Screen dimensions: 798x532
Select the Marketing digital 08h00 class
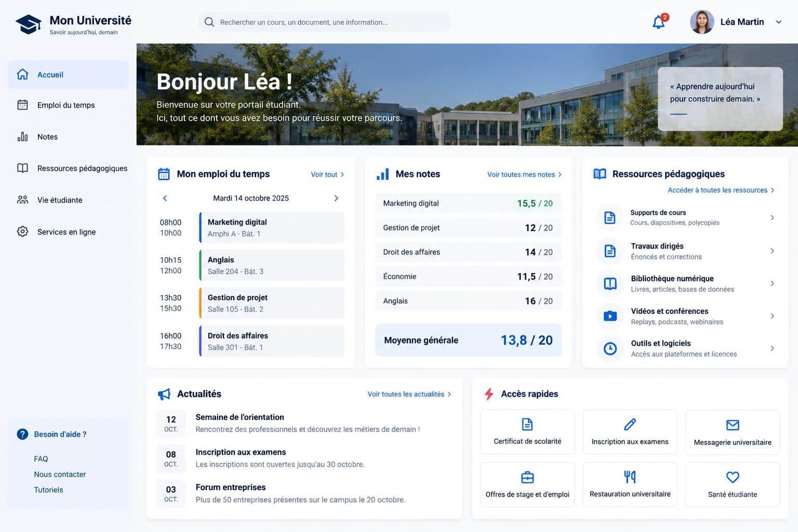(x=272, y=228)
